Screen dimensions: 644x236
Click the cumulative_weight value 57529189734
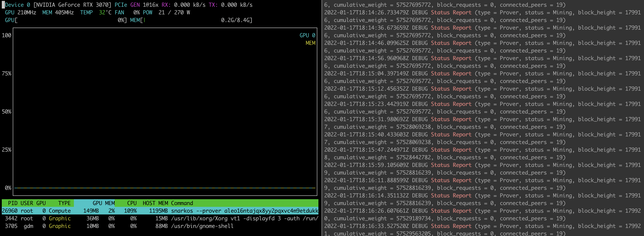click(414, 219)
